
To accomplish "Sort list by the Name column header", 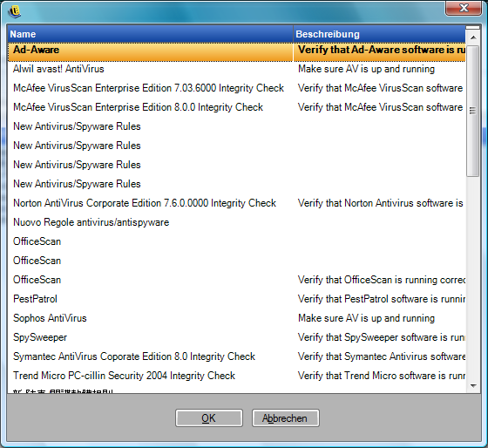I will (x=150, y=34).
